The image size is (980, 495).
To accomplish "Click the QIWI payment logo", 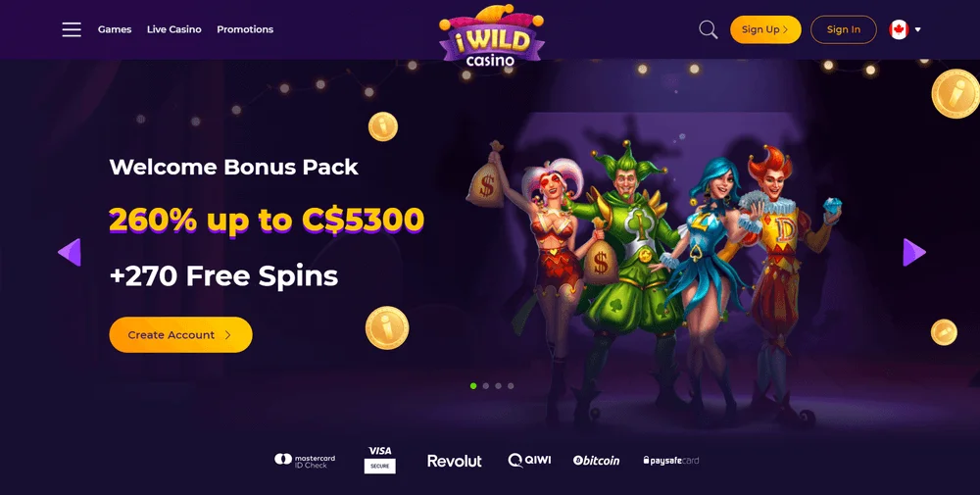I will 529,461.
